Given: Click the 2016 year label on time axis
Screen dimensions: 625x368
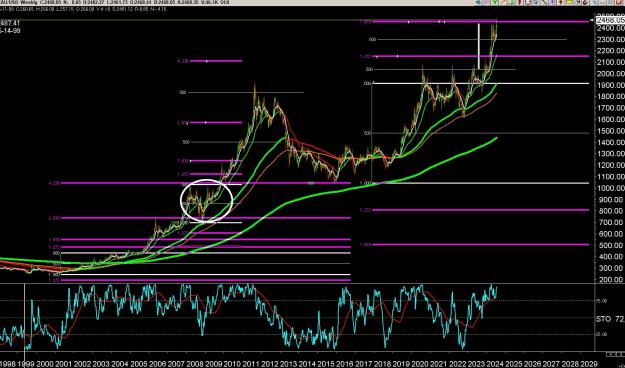Looking at the screenshot, I should click(345, 364).
